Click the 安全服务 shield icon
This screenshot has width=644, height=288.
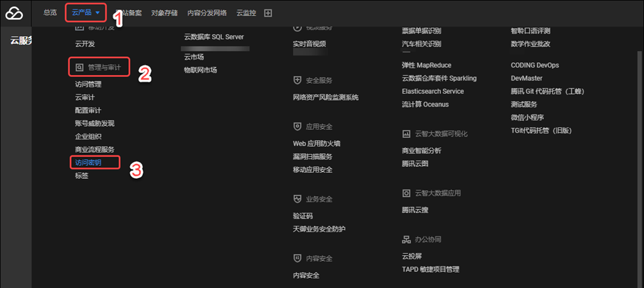coord(297,80)
